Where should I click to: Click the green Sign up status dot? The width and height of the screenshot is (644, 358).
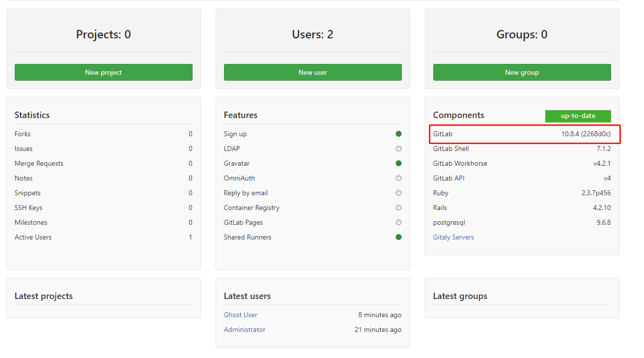click(398, 134)
